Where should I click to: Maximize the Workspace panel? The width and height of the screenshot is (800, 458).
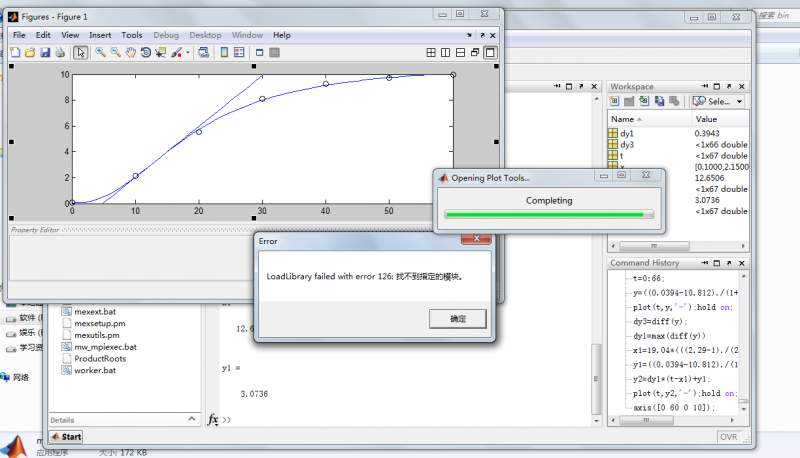pyautogui.click(x=716, y=87)
